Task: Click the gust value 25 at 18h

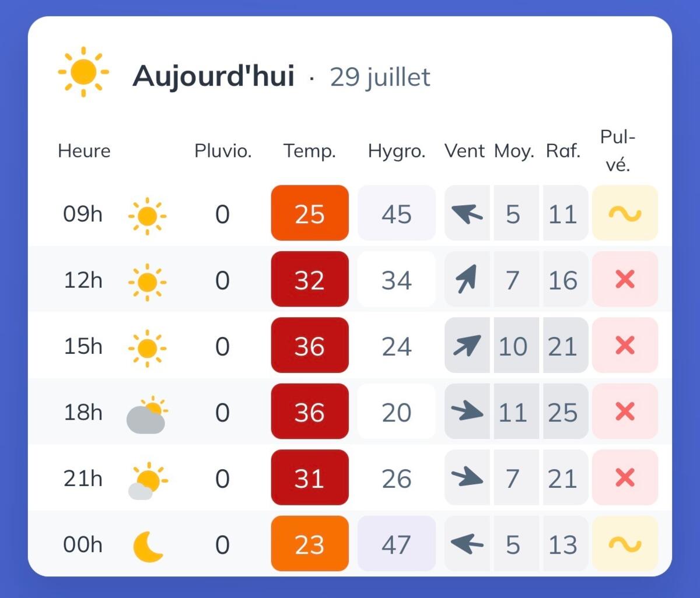Action: (x=563, y=411)
